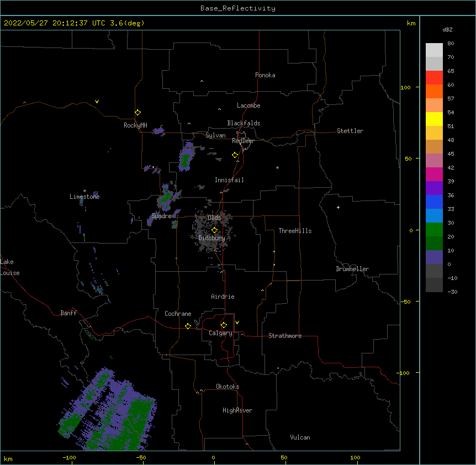Image resolution: width=476 pixels, height=465 pixels.
Task: Select the purple 36-39 dBZ swatch
Action: tap(434, 188)
